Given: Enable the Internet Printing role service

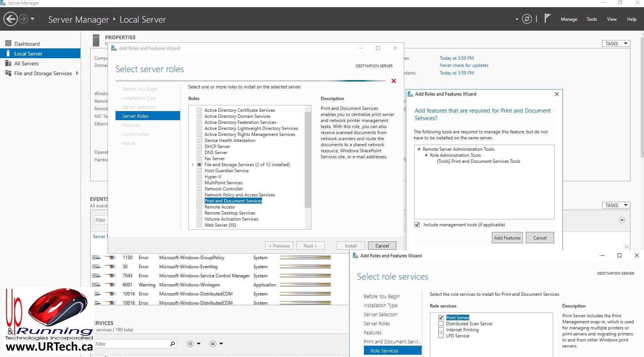Looking at the screenshot, I should (x=441, y=330).
